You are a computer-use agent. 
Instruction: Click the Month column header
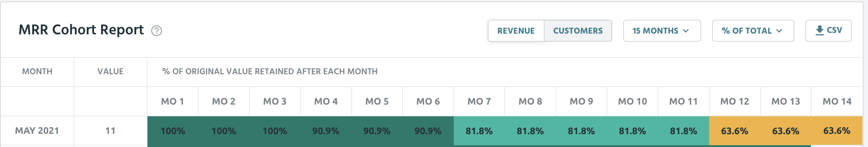pos(37,71)
